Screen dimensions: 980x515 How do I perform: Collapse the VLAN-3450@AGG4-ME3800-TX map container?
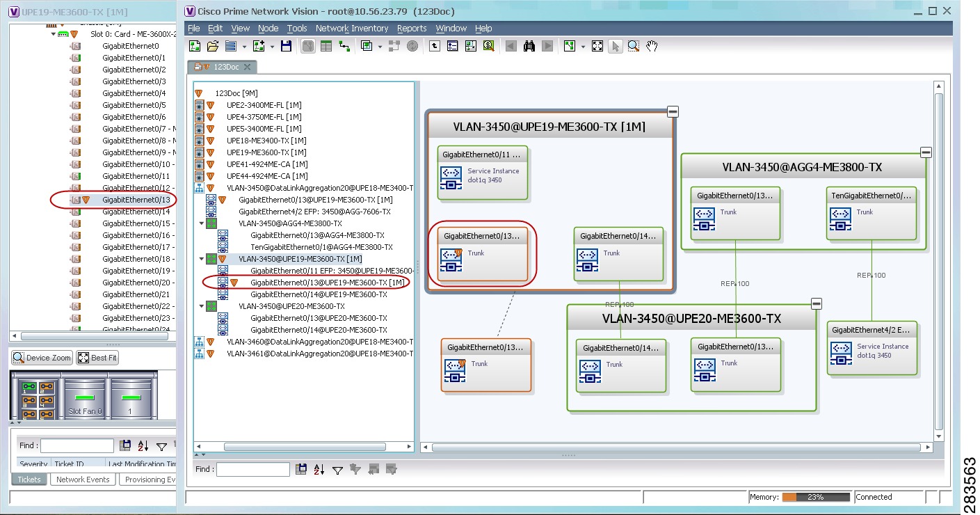(x=926, y=152)
